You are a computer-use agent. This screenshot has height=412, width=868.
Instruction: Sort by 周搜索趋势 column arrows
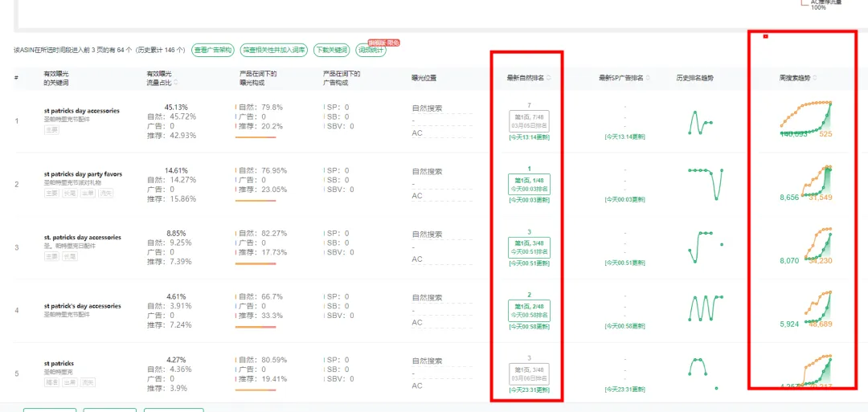[x=814, y=78]
